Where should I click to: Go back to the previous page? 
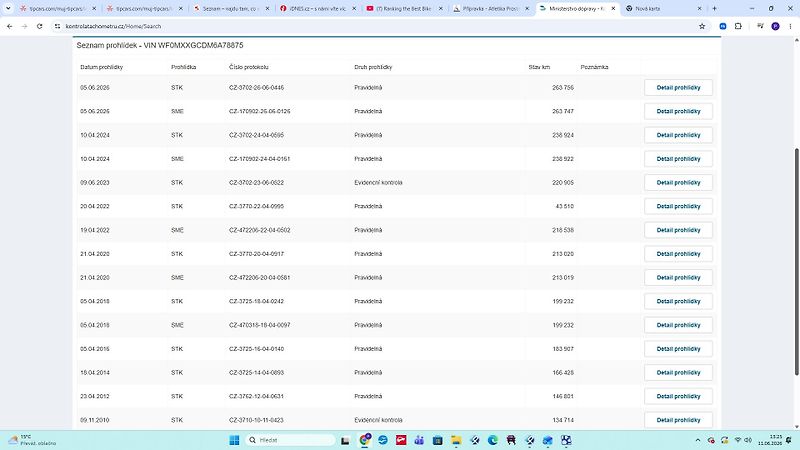point(10,26)
